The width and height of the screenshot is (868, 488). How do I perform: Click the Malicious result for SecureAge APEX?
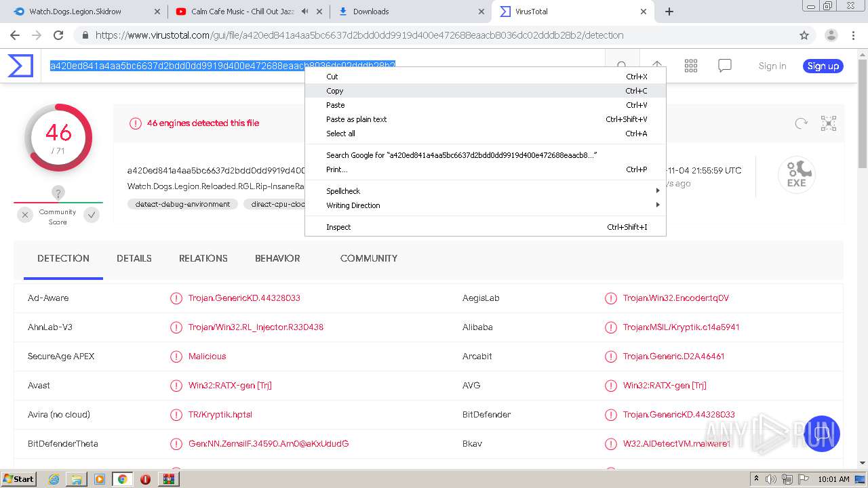coord(207,357)
